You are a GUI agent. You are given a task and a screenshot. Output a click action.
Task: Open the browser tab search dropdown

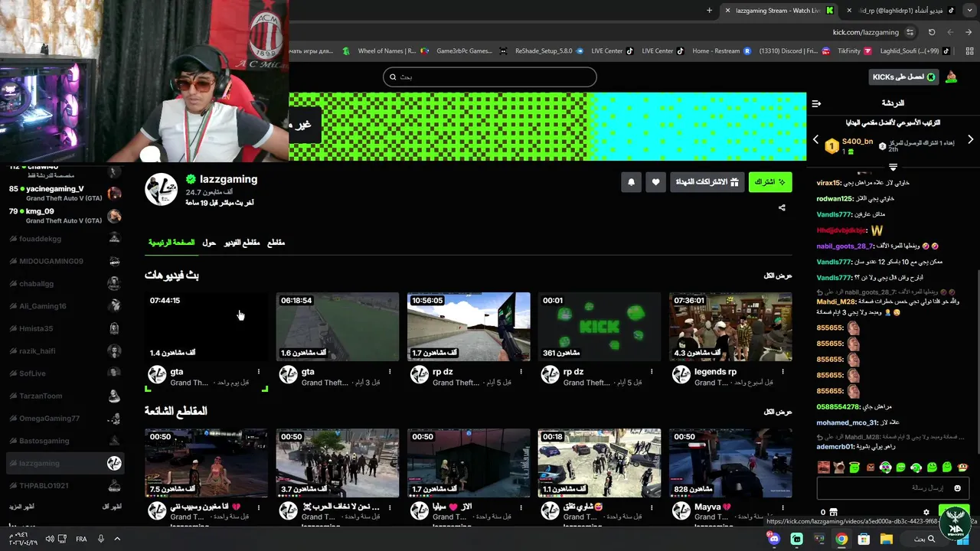969,11
